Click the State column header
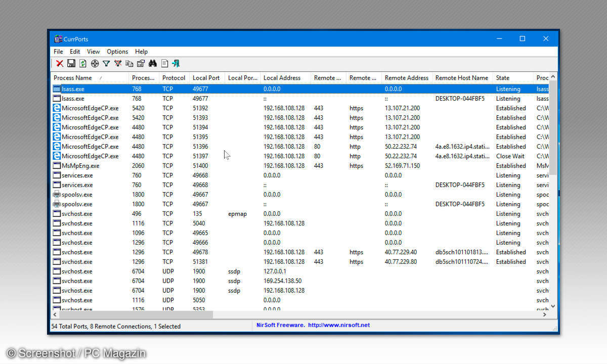Viewport: 607px width, 364px height. 513,78
